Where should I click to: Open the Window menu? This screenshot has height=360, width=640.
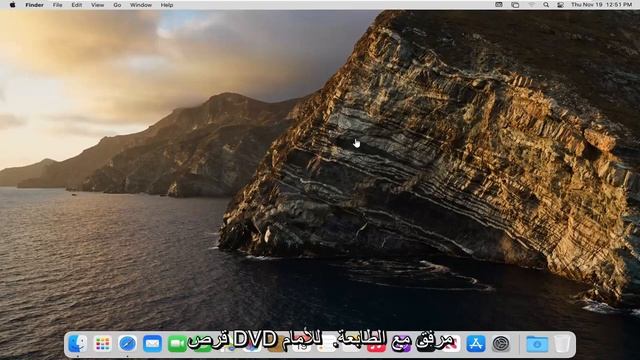pos(141,5)
